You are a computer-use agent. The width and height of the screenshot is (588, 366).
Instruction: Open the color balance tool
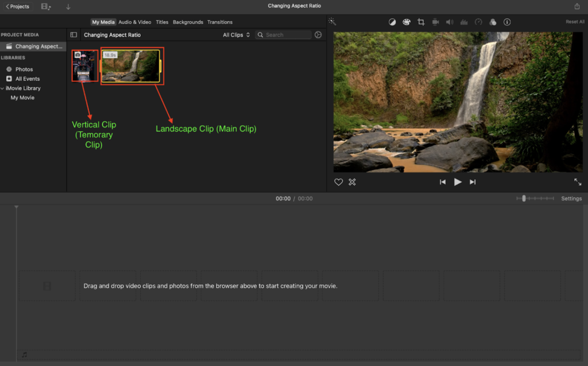click(x=392, y=22)
